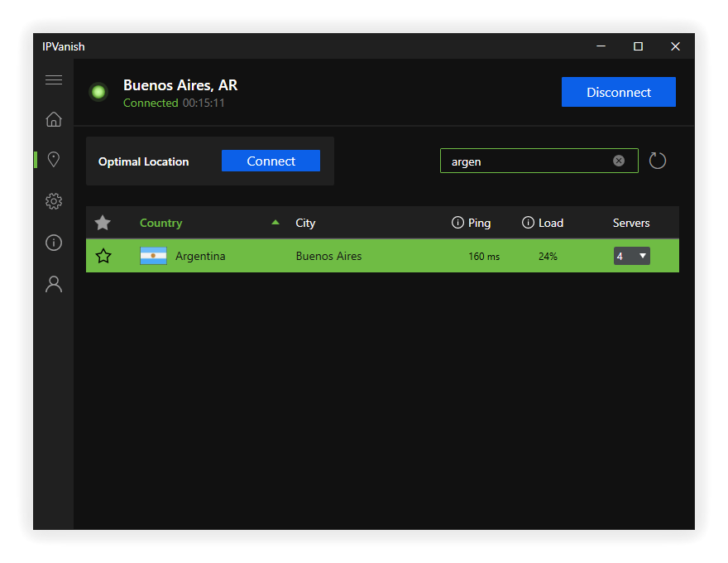Open the Information icon in sidebar
Image resolution: width=728 pixels, height=563 pixels.
(54, 243)
